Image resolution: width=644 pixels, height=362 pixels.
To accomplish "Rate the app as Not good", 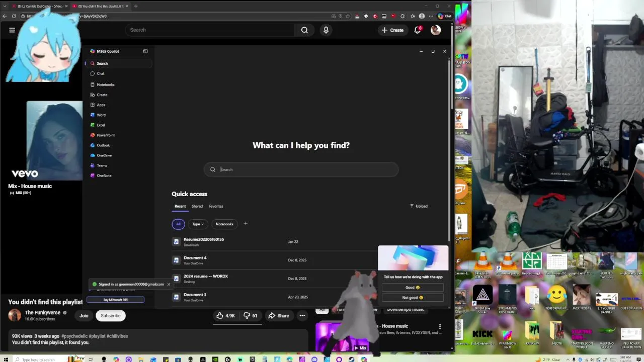I will tap(413, 298).
